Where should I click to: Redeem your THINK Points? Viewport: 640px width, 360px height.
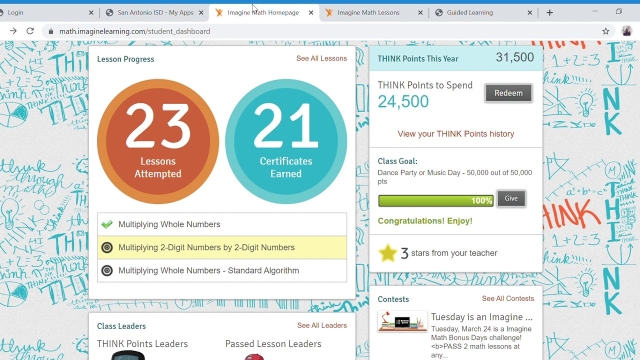click(508, 93)
